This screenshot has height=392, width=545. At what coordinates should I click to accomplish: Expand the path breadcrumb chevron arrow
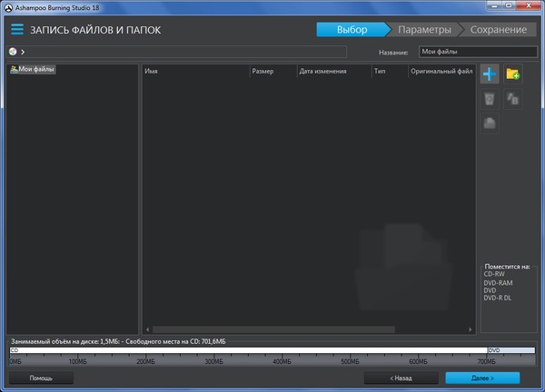tap(22, 52)
